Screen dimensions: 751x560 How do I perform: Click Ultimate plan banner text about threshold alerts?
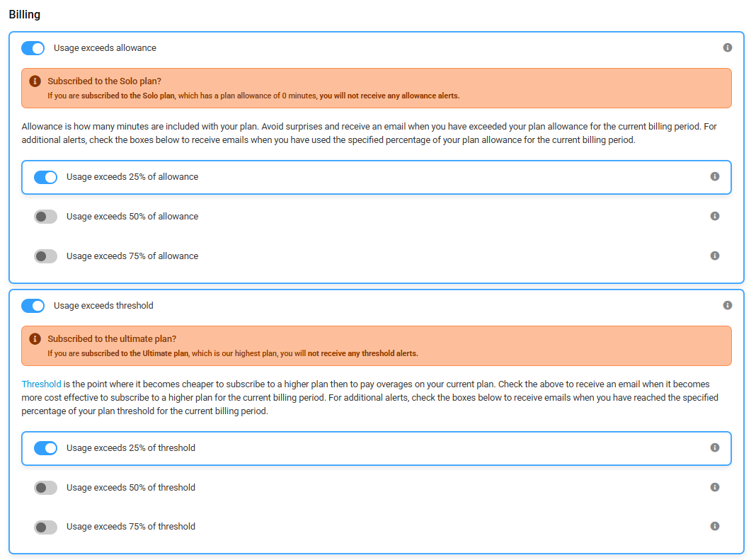click(x=233, y=353)
